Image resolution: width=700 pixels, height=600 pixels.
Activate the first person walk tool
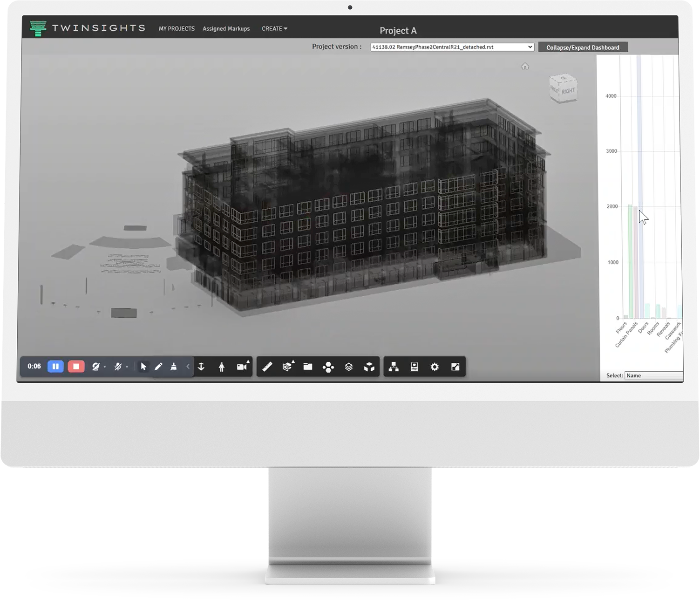pos(221,367)
